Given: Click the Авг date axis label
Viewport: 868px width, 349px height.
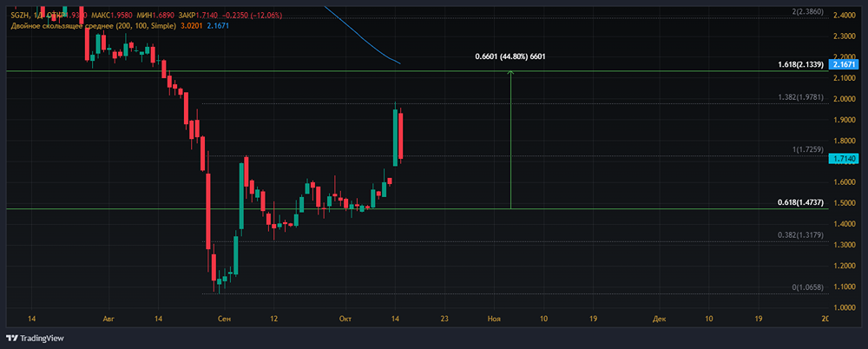Looking at the screenshot, I should pos(108,319).
